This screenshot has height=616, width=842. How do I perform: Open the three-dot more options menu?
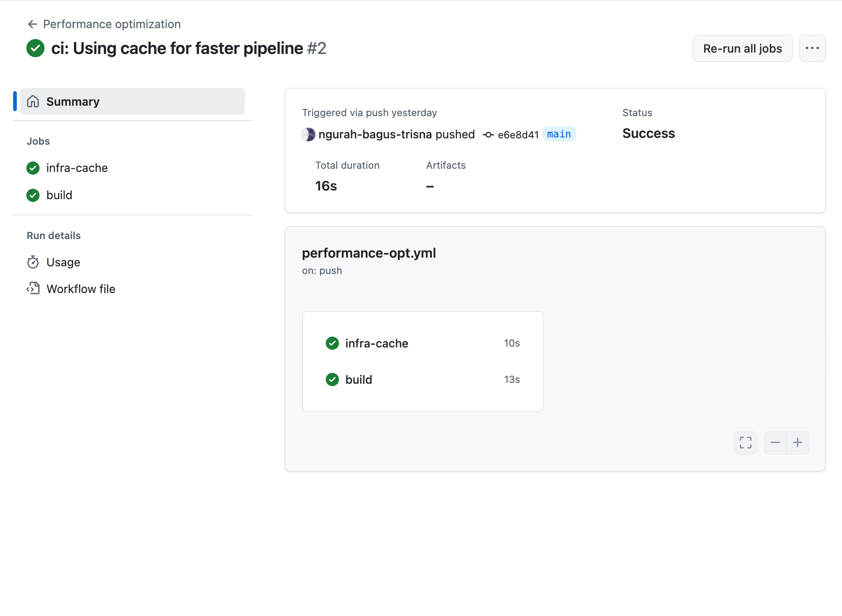tap(812, 48)
